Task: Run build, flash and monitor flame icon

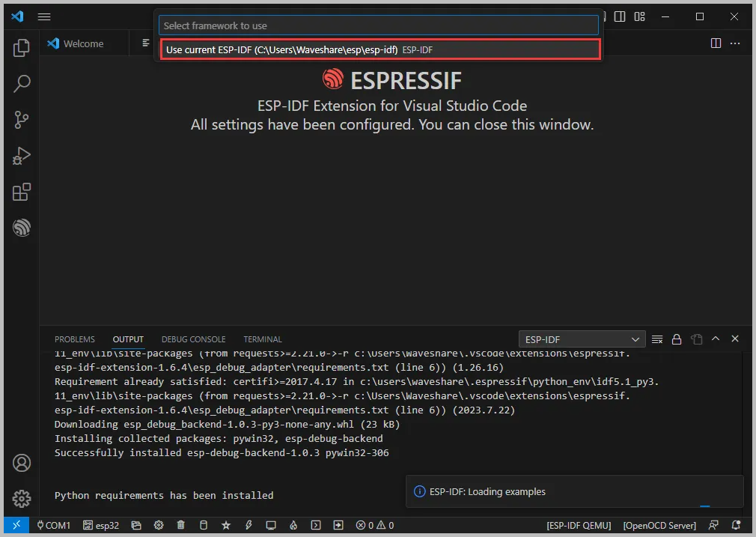Action: click(x=293, y=525)
